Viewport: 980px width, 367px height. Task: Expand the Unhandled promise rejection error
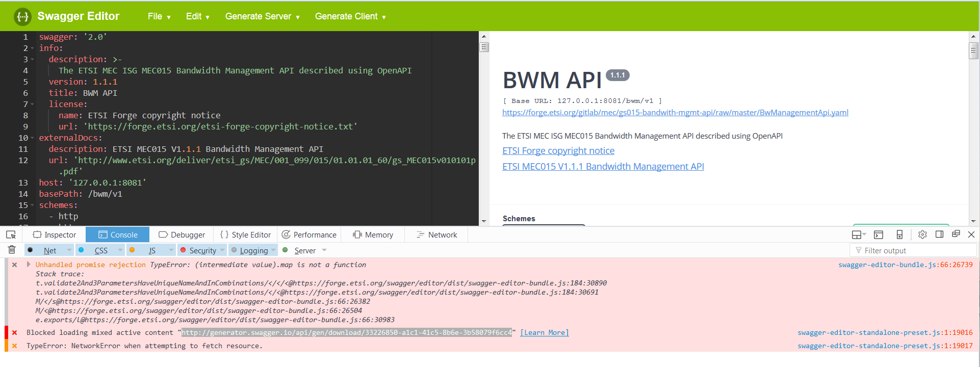(x=29, y=264)
